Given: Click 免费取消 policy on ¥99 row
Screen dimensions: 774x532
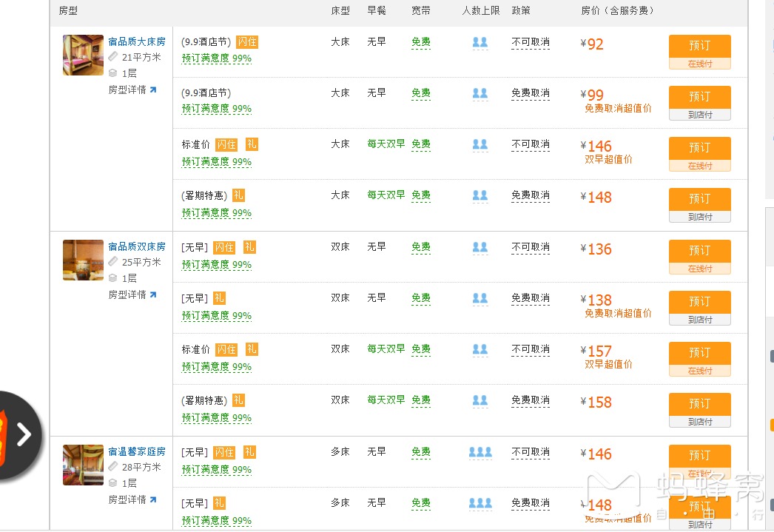Looking at the screenshot, I should [x=531, y=93].
